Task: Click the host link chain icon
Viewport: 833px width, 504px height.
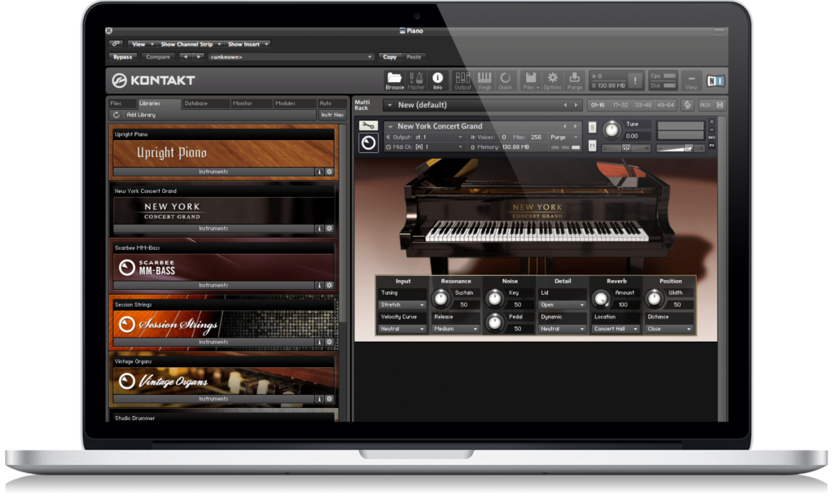Action: (116, 44)
